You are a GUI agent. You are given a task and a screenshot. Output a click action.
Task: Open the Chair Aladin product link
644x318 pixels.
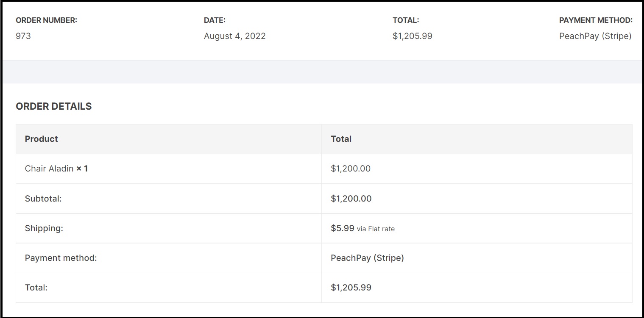point(49,169)
